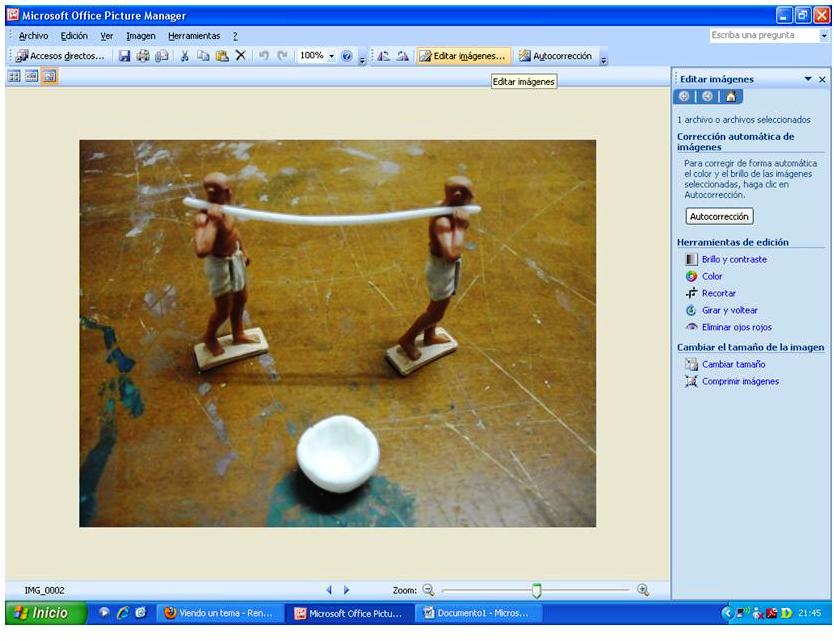This screenshot has width=834, height=641.
Task: Open the Escriba una pregunta dropdown arrow
Action: tap(824, 35)
